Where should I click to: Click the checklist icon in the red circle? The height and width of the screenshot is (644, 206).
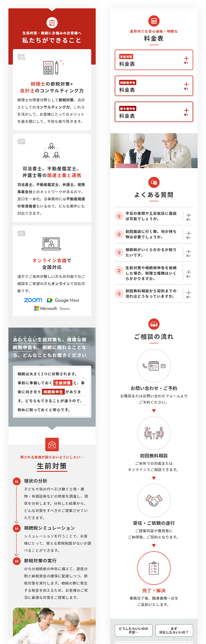click(x=154, y=568)
